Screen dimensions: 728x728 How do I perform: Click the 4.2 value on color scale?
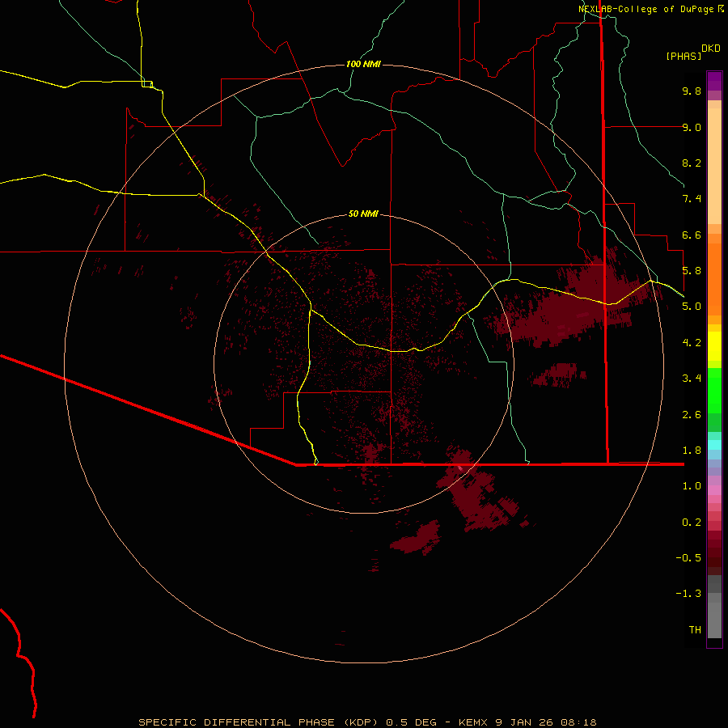click(x=692, y=343)
